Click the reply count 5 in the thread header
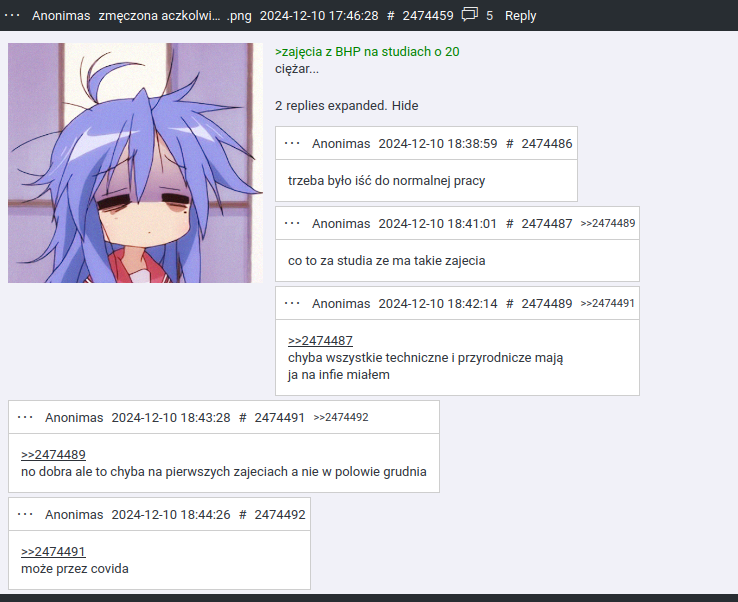Screen dimensions: 738x602 click(489, 16)
